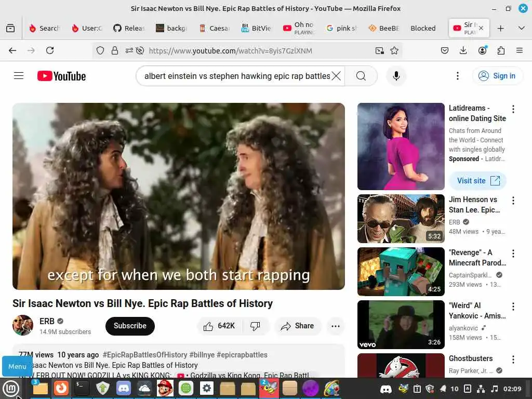This screenshot has width=532, height=399.
Task: Go to the YouTube home logo
Action: (x=61, y=76)
